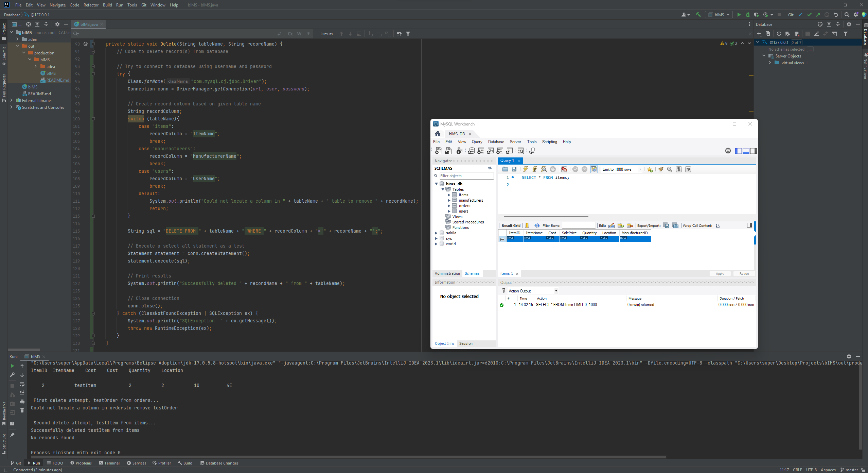The height and width of the screenshot is (473, 868).
Task: Execute the SQL query with the lightning bolt icon
Action: point(525,169)
